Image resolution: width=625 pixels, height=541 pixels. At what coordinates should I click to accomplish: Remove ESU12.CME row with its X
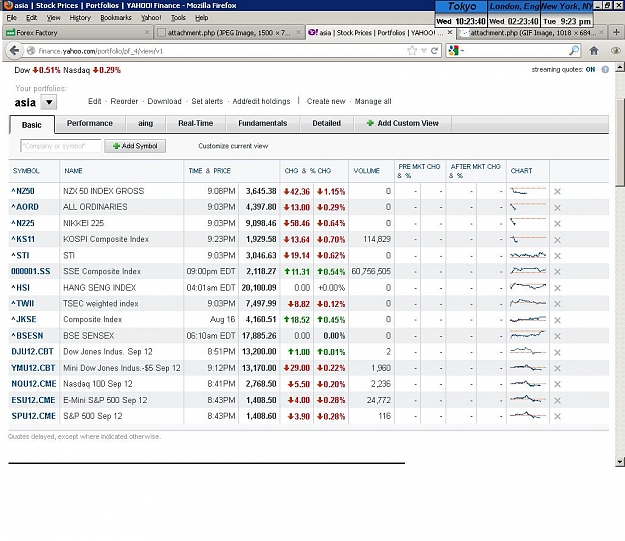coord(557,400)
